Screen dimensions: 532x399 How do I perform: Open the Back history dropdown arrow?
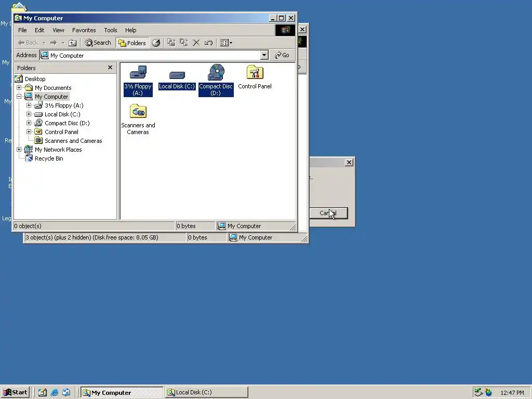(44, 43)
